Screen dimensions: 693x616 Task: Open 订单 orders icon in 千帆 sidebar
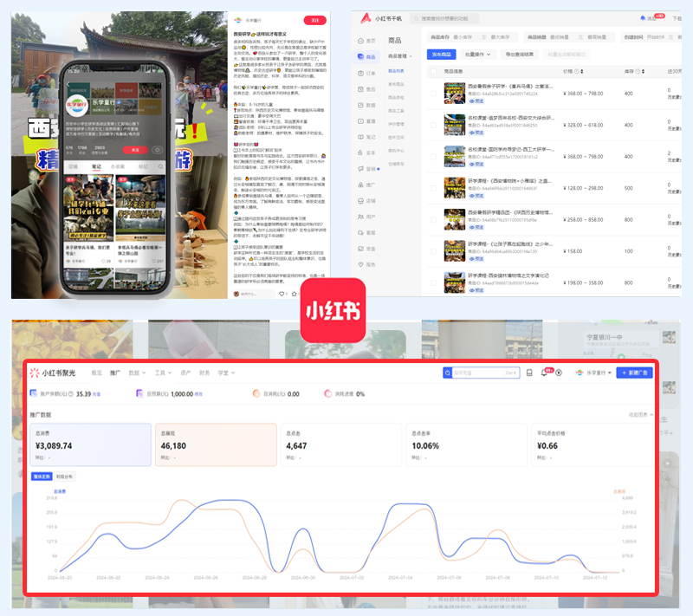360,74
